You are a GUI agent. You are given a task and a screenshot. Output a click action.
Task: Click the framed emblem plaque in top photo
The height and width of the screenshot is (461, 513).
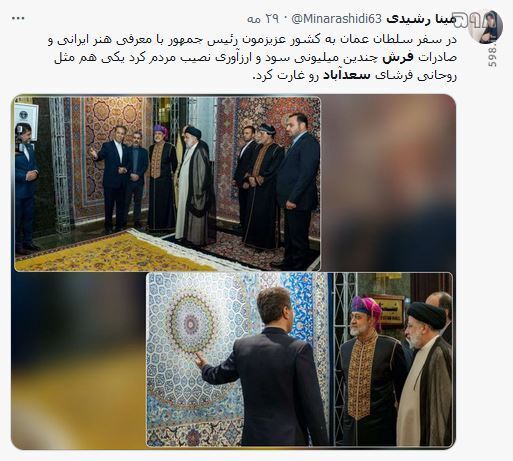point(26,118)
